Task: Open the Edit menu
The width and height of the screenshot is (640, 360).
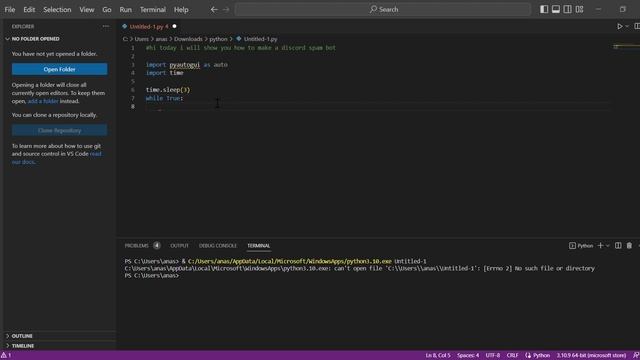Action: pos(29,9)
